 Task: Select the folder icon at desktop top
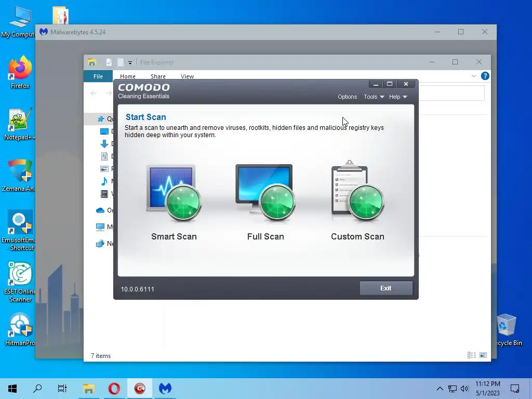60,15
